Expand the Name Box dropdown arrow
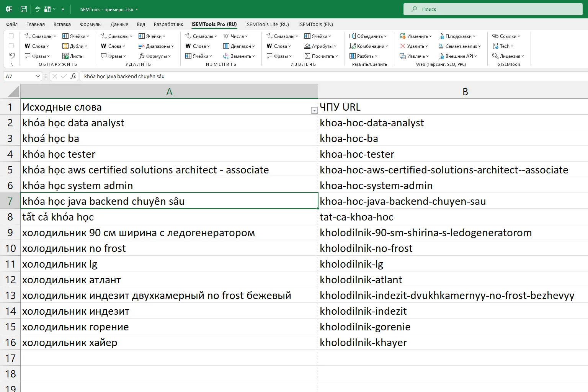This screenshot has width=588, height=392. coord(38,76)
